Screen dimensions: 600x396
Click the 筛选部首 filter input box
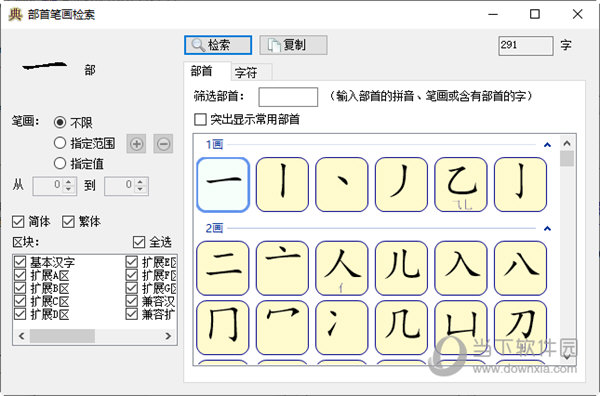tap(288, 97)
